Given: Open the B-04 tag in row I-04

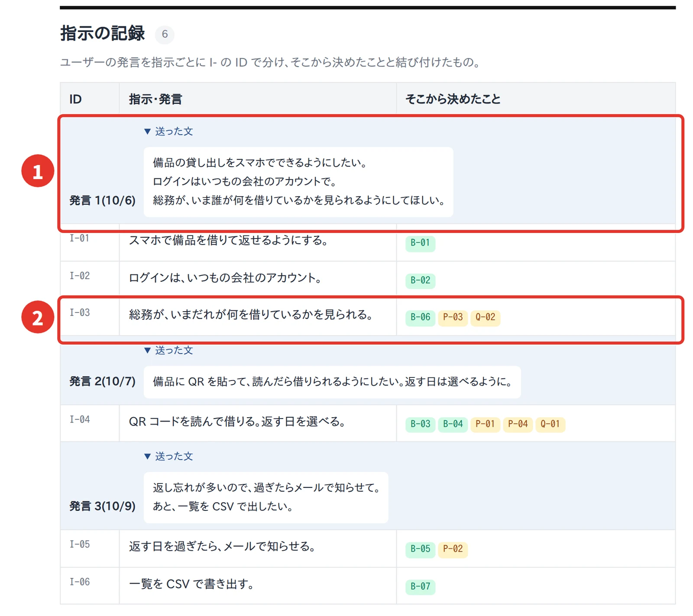Looking at the screenshot, I should 453,424.
